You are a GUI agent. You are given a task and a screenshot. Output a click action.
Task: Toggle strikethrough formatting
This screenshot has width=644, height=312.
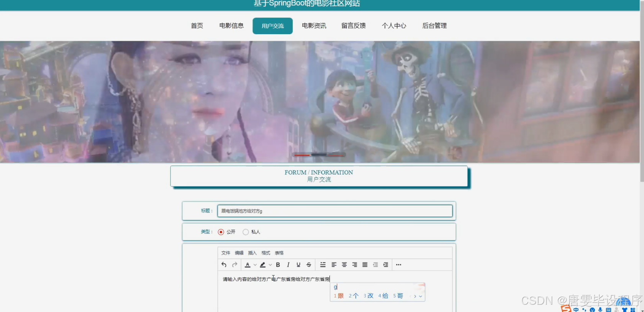pyautogui.click(x=309, y=264)
